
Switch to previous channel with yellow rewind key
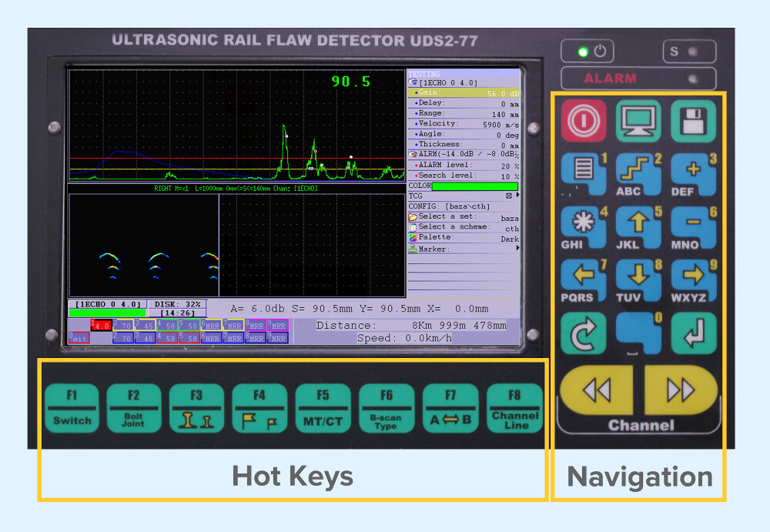(x=596, y=390)
